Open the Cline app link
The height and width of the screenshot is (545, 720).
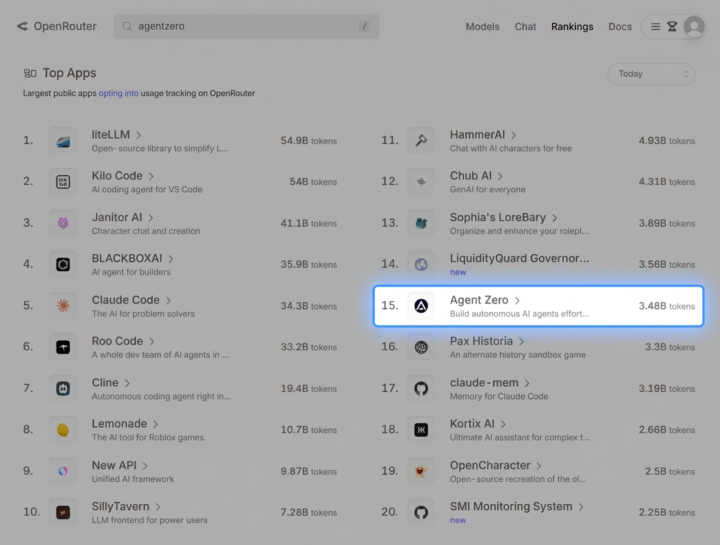pos(105,382)
